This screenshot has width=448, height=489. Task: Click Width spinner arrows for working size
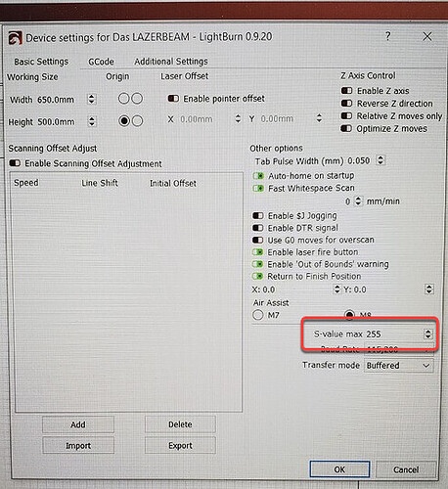(92, 99)
